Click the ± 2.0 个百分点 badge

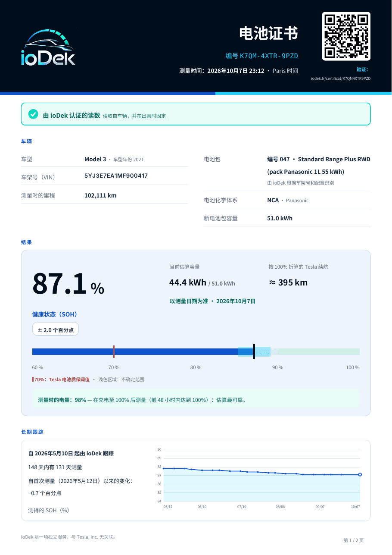[56, 329]
